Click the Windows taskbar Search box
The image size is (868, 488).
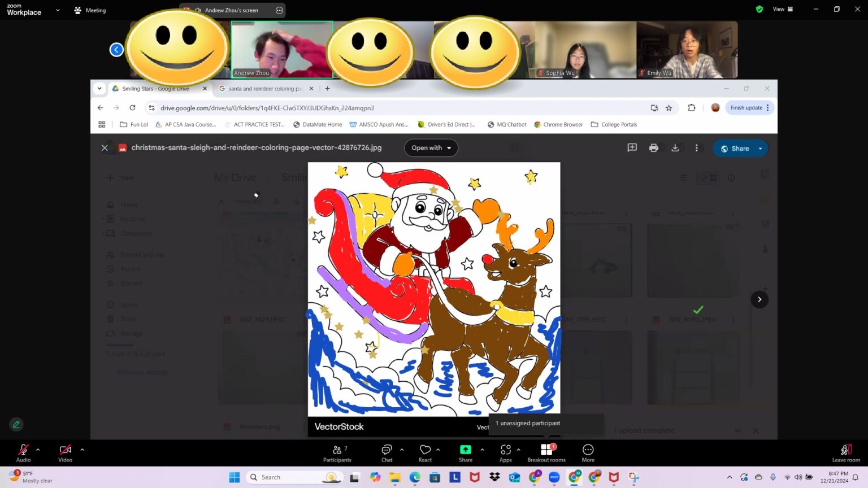click(x=294, y=477)
